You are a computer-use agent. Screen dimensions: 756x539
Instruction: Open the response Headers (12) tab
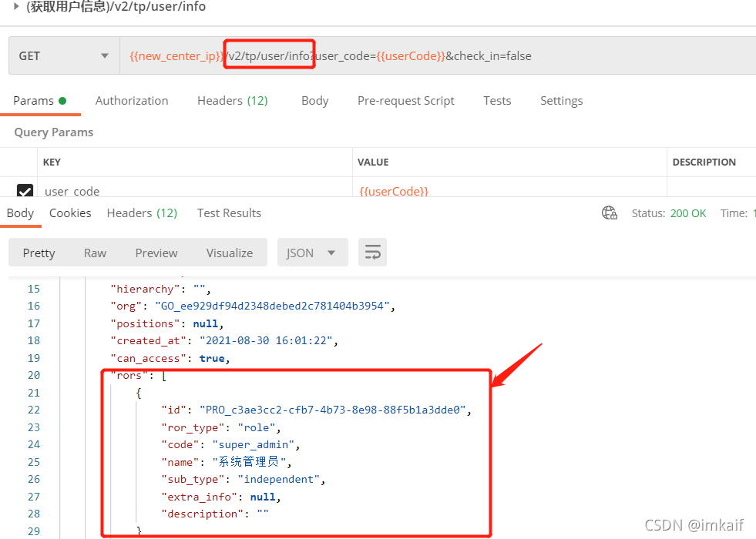point(143,213)
